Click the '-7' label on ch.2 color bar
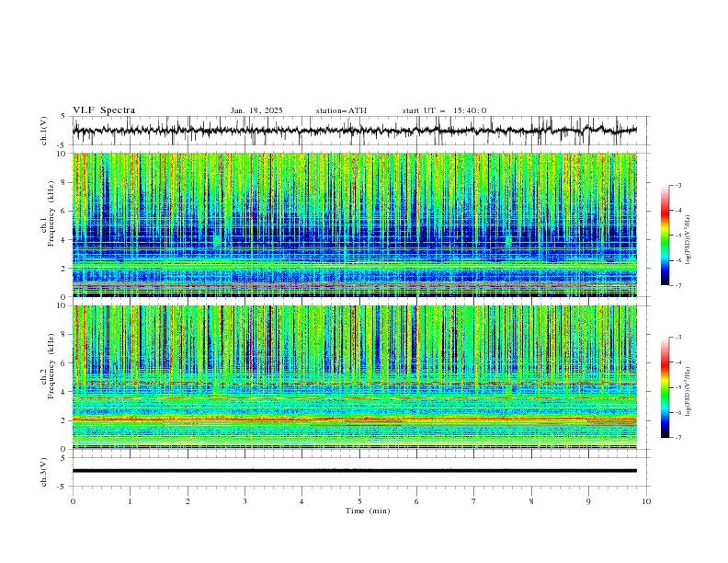This screenshot has height=563, width=728. [x=678, y=437]
